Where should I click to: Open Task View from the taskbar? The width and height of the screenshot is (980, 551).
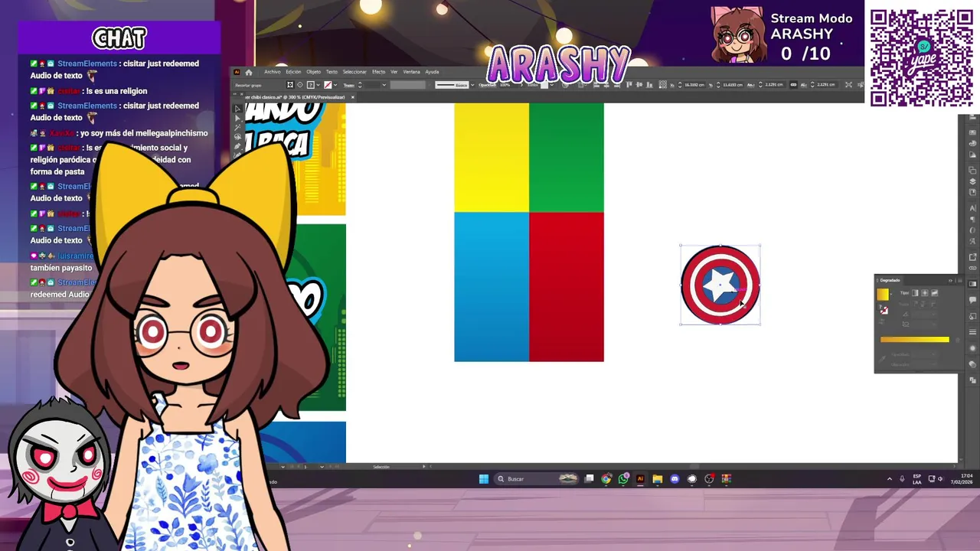(589, 479)
